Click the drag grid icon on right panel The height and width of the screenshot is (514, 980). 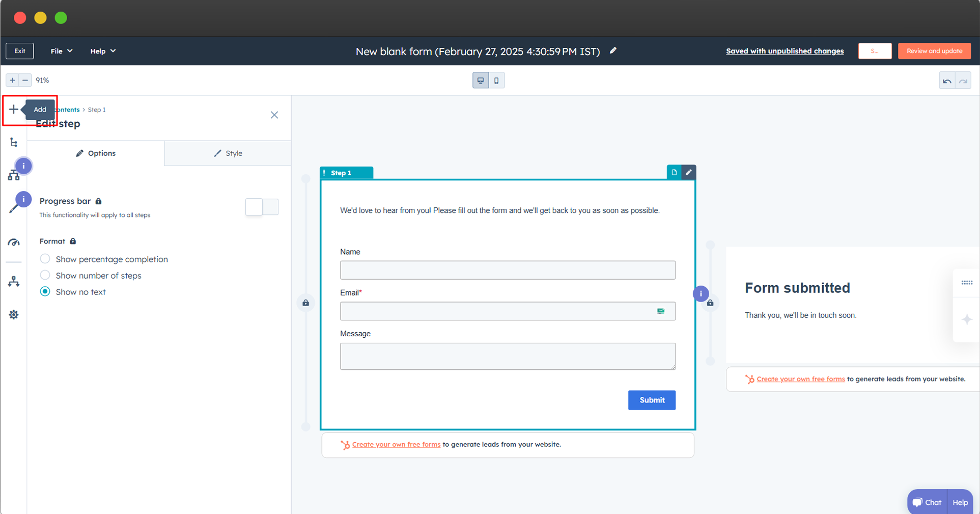tap(967, 282)
